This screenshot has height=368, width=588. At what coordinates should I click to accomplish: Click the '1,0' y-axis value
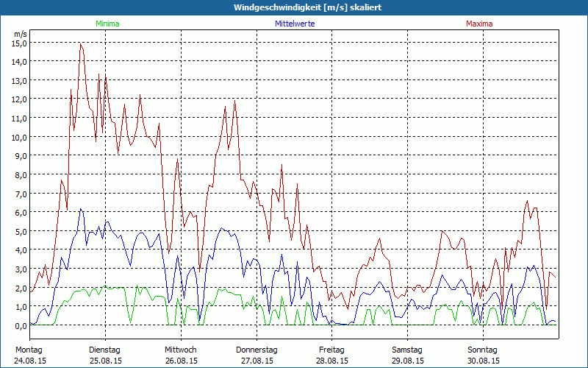pos(21,307)
